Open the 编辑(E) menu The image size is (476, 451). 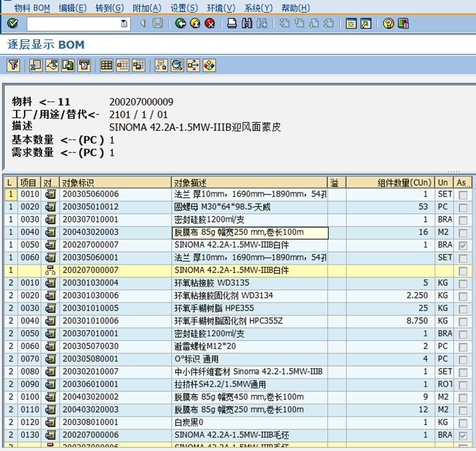[73, 8]
